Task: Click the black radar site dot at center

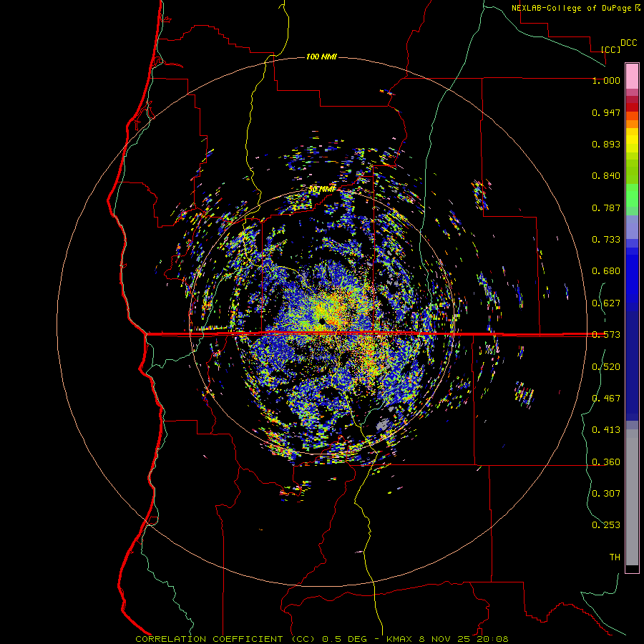Action: (x=322, y=321)
